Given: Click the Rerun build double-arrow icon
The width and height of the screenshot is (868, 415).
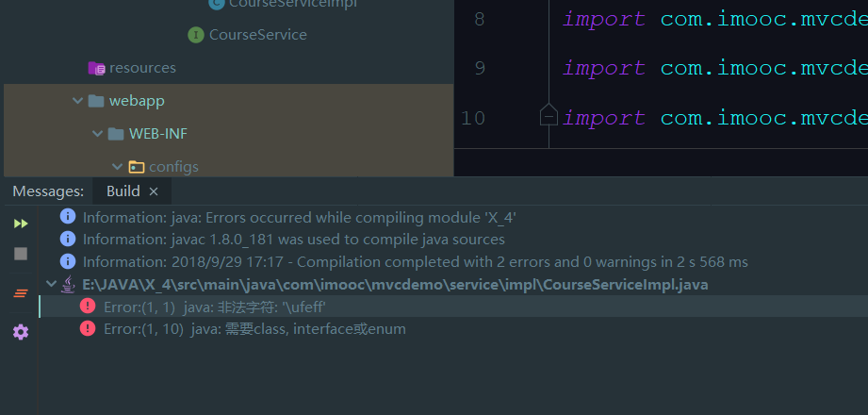Looking at the screenshot, I should pyautogui.click(x=20, y=224).
